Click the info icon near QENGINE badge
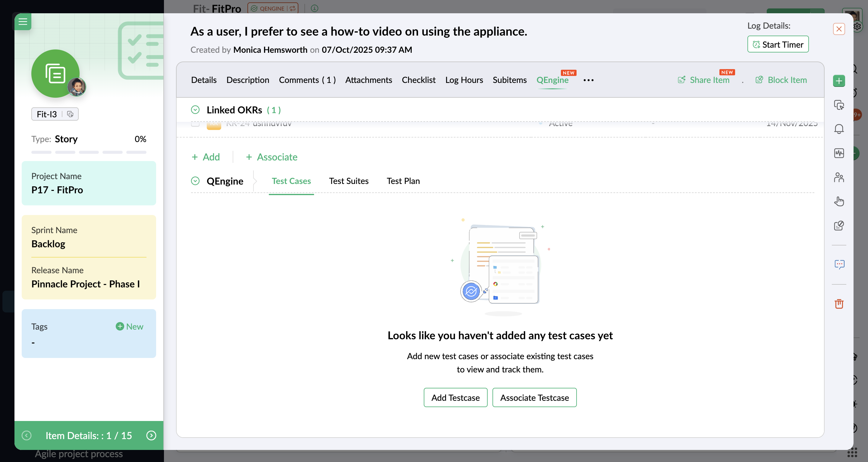The image size is (868, 462). tap(314, 8)
